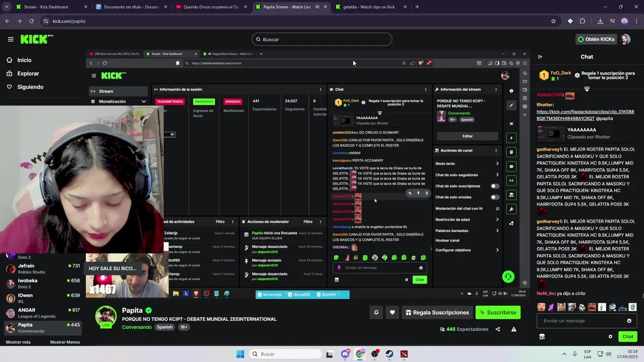
Task: Expand the Monetización menu in the streamed dashboard
Action: [119, 102]
